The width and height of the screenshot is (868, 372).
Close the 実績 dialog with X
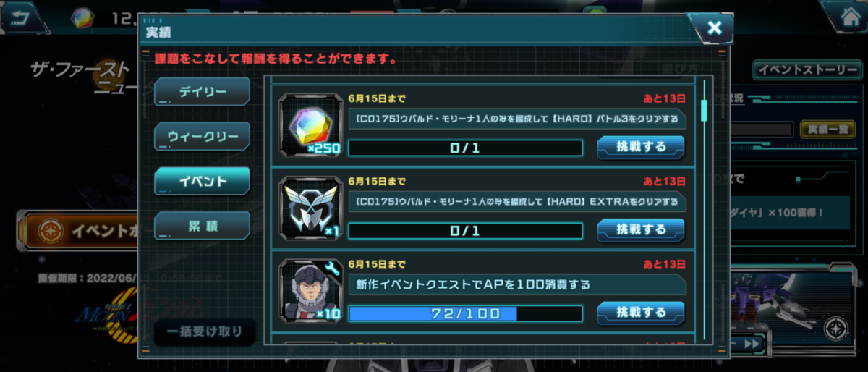click(714, 28)
